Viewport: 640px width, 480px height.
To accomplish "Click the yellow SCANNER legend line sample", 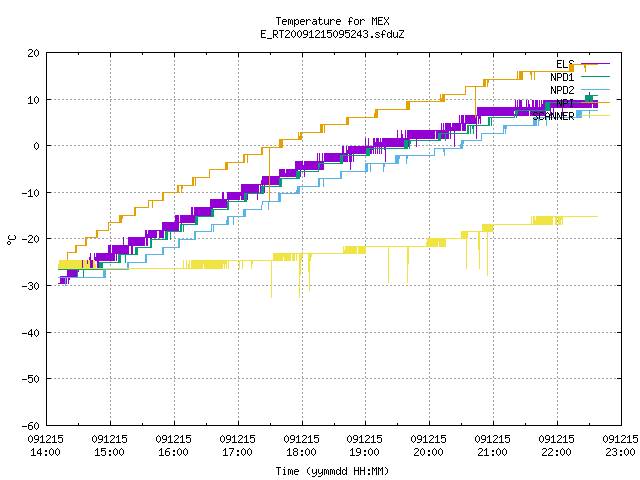I will (595, 116).
